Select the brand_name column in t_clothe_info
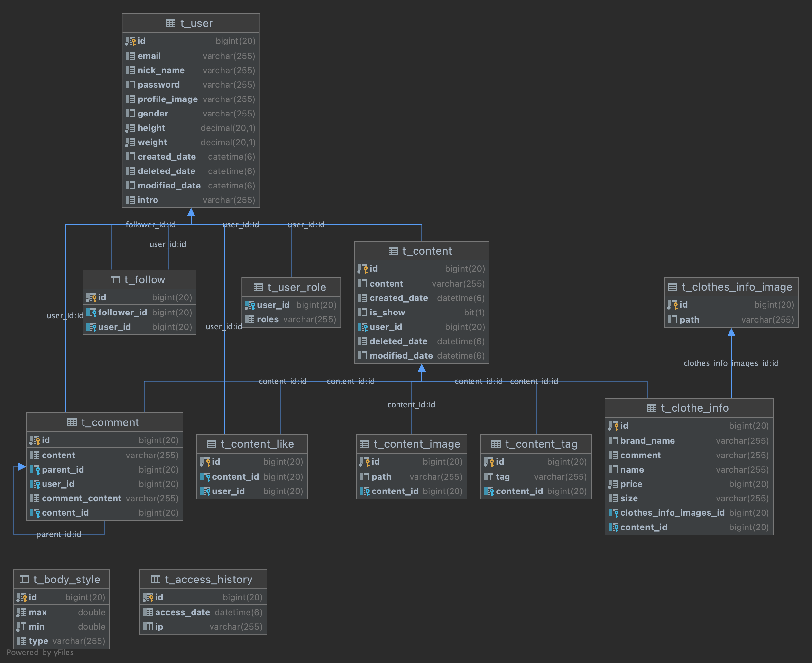 pos(689,441)
